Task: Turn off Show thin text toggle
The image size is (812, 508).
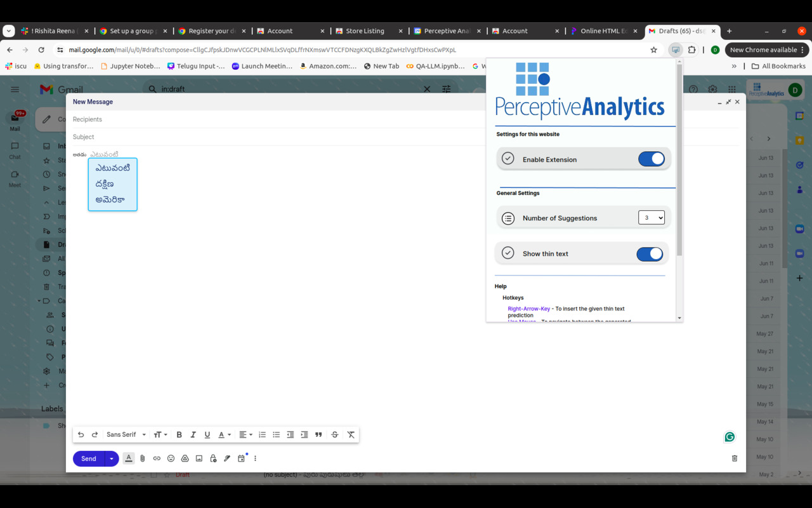Action: pos(650,254)
